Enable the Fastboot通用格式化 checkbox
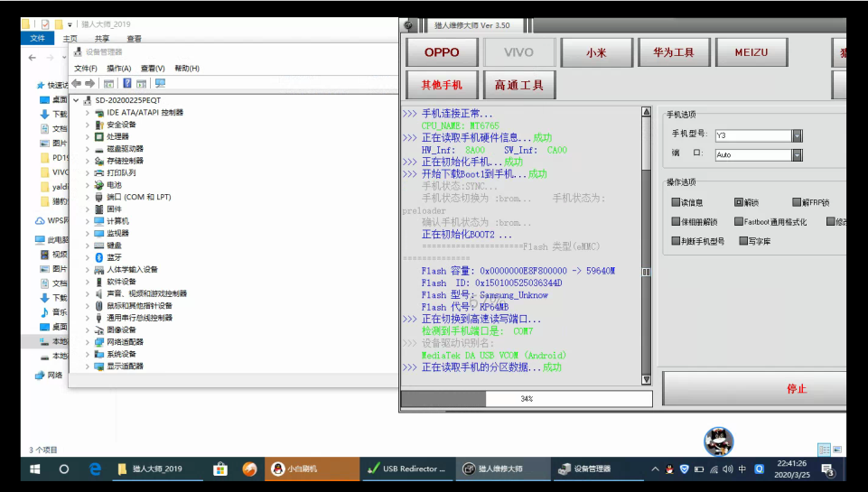868x492 pixels. coord(739,221)
